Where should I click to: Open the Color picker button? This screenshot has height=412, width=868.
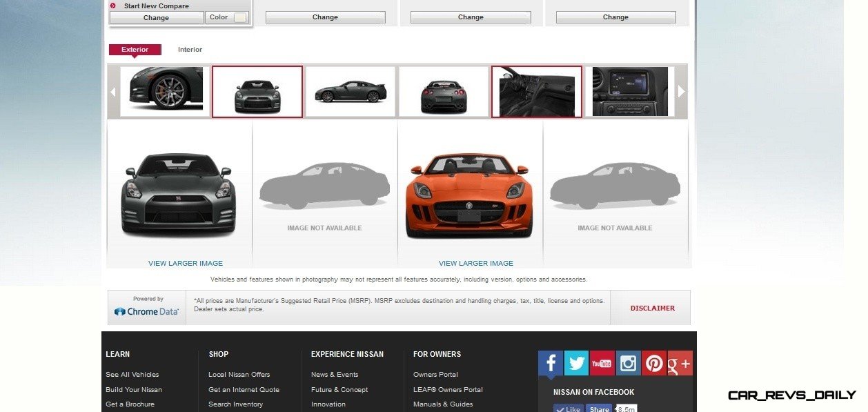click(227, 18)
